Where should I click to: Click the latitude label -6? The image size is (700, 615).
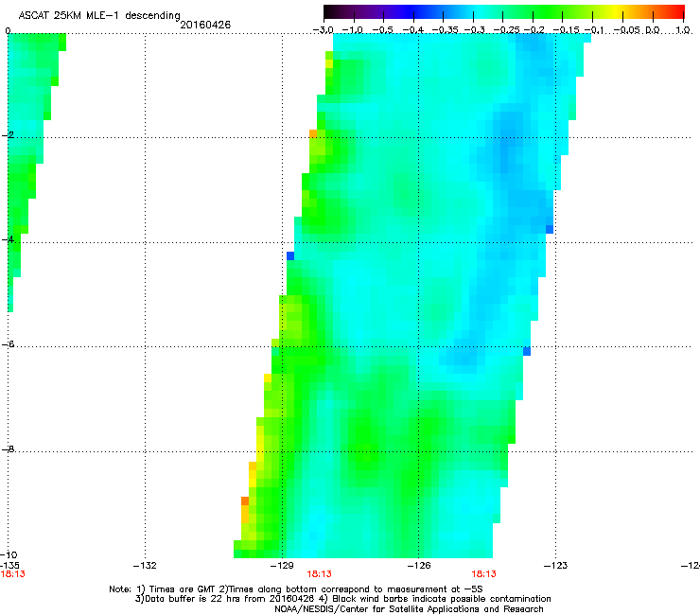point(8,343)
